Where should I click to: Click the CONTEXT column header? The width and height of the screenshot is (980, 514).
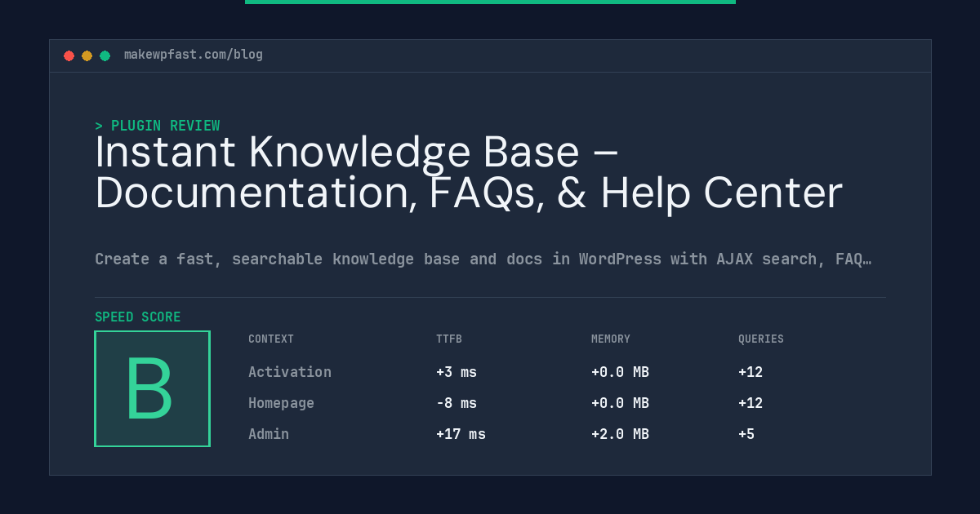click(x=271, y=339)
